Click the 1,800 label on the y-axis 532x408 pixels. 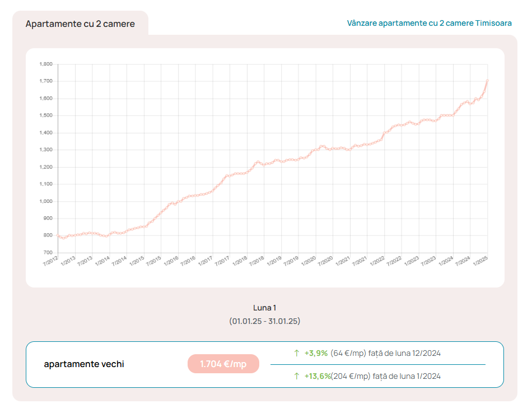(x=46, y=64)
